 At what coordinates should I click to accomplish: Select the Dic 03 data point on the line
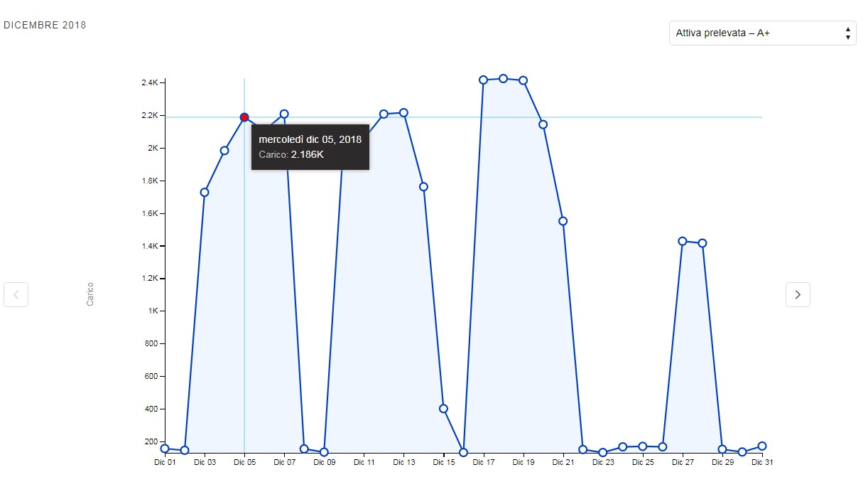tap(205, 192)
